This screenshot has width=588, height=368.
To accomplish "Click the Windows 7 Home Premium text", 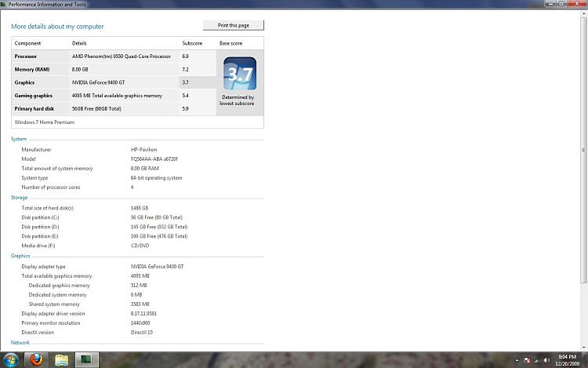I will (44, 122).
